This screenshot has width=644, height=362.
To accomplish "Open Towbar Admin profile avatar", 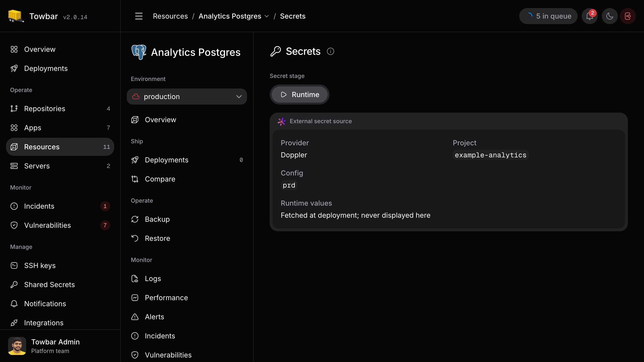I will point(17,346).
